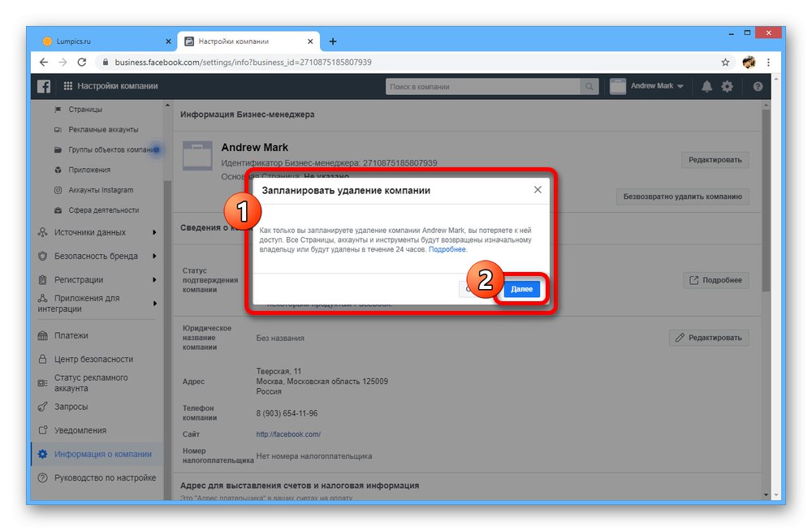Open the Подробнее link in dialog
Screen dimensions: 812x531
[447, 249]
